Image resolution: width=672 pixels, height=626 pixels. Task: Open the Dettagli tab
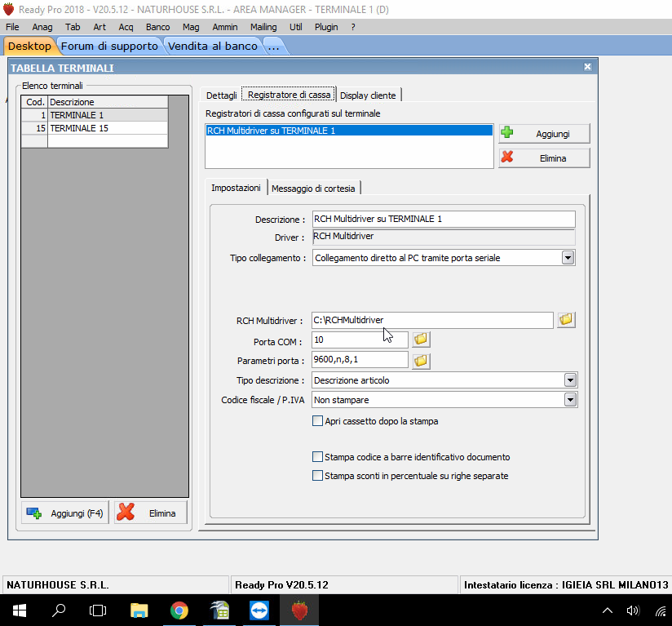221,95
